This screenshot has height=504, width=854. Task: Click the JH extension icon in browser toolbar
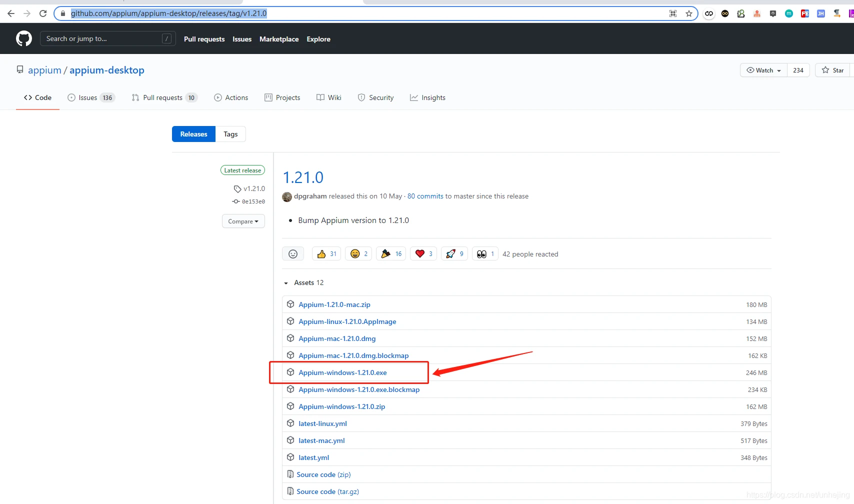click(821, 13)
